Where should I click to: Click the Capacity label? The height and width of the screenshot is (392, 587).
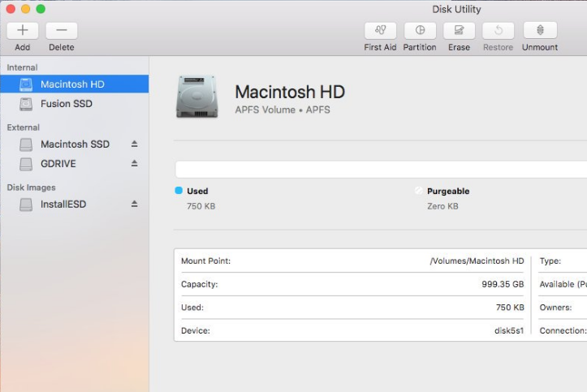(200, 284)
